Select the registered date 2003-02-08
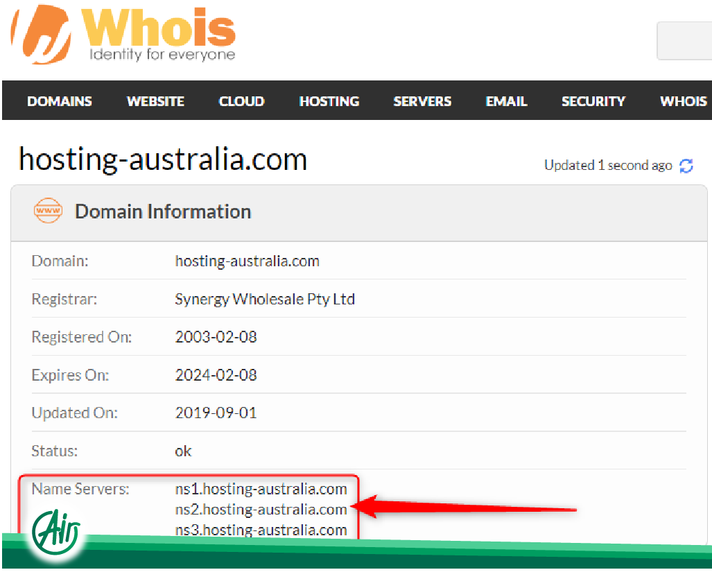Screen dimensions: 712x588 point(216,337)
